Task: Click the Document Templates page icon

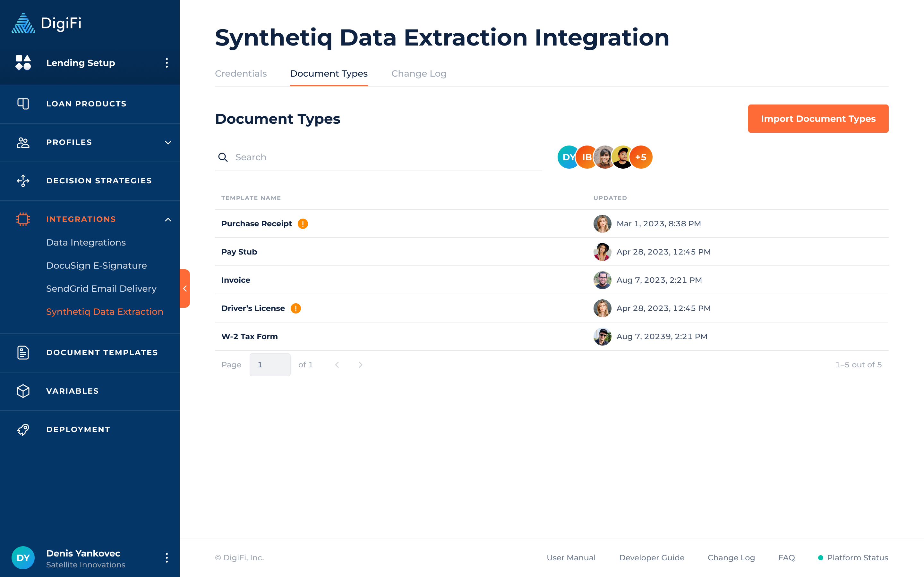Action: [23, 352]
